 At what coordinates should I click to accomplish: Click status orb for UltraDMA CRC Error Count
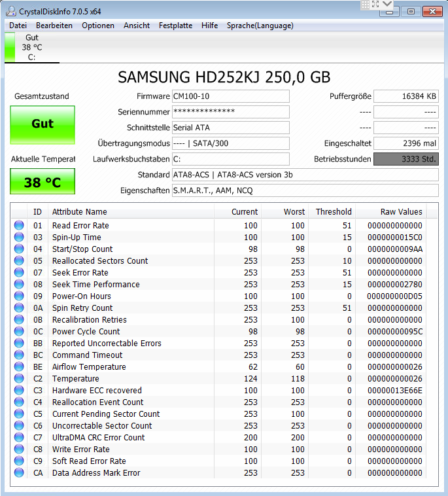coord(19,437)
